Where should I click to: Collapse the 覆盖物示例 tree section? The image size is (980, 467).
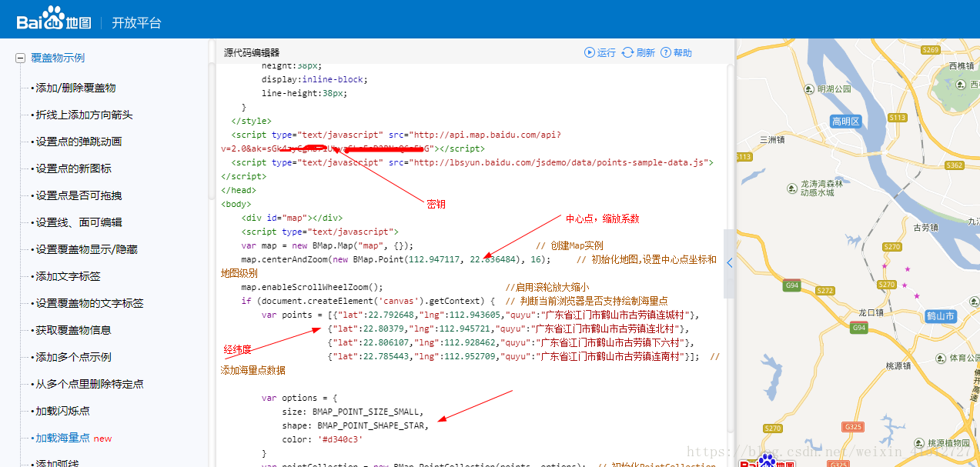click(x=21, y=58)
